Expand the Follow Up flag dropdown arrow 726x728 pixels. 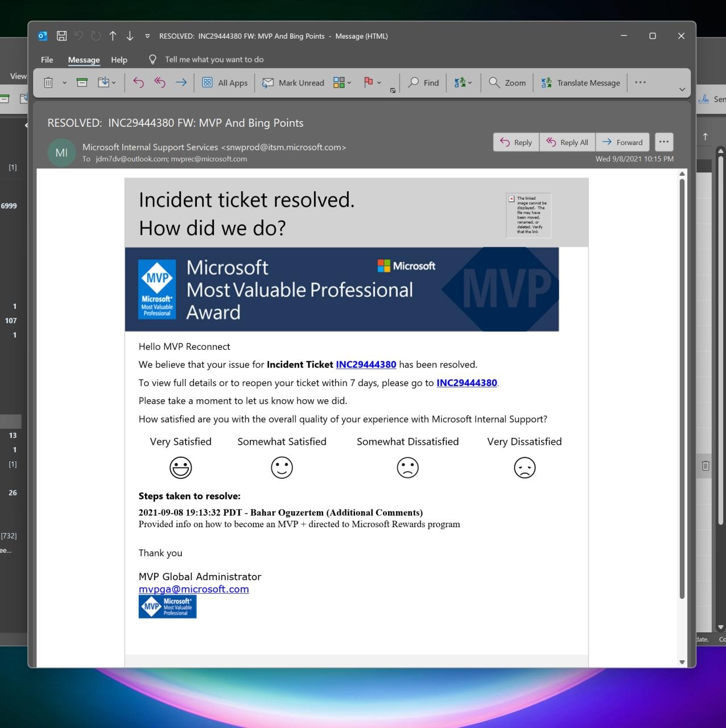tap(379, 82)
